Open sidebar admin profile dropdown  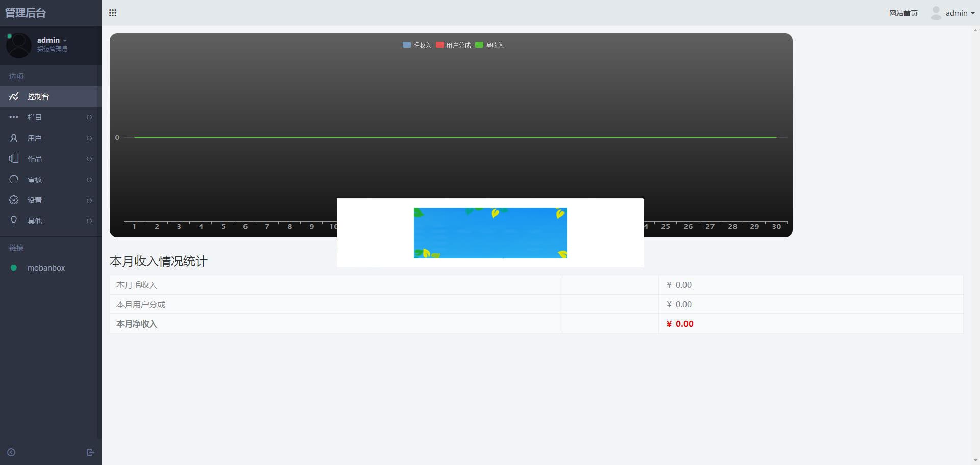point(52,40)
